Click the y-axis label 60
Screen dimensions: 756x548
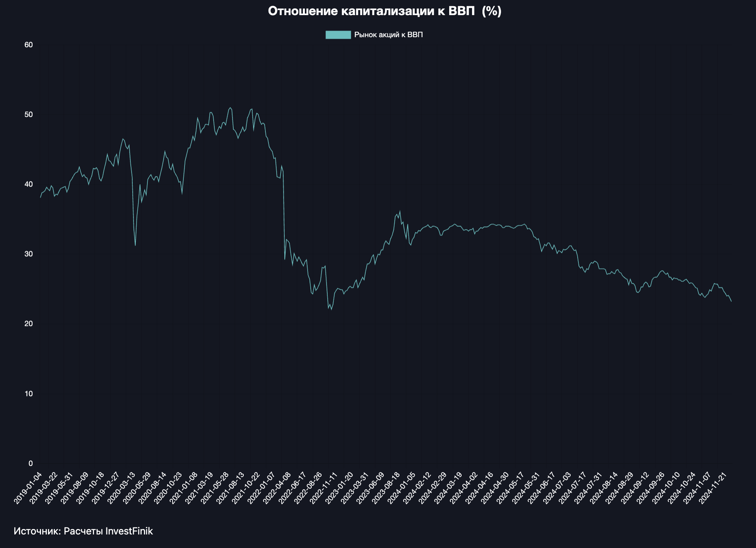(x=29, y=45)
